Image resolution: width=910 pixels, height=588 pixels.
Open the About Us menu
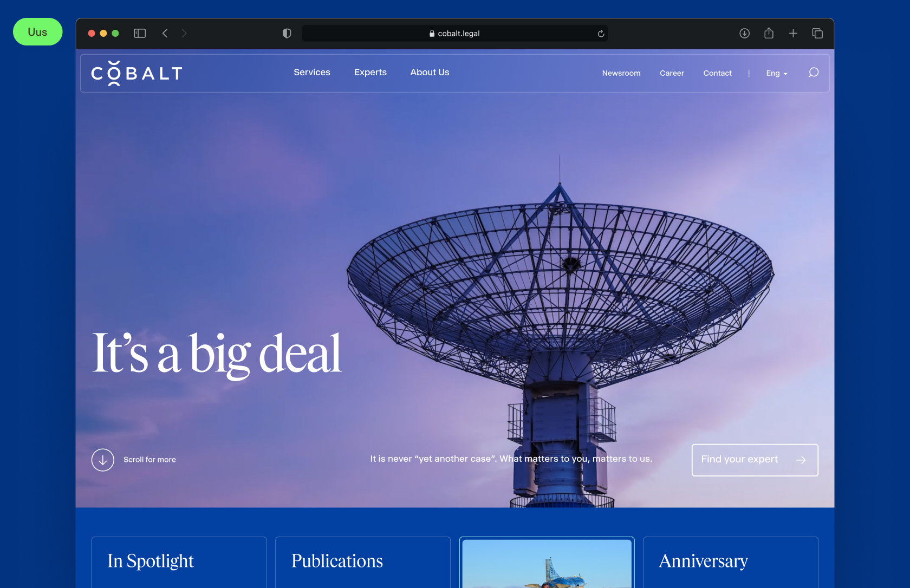click(x=430, y=72)
